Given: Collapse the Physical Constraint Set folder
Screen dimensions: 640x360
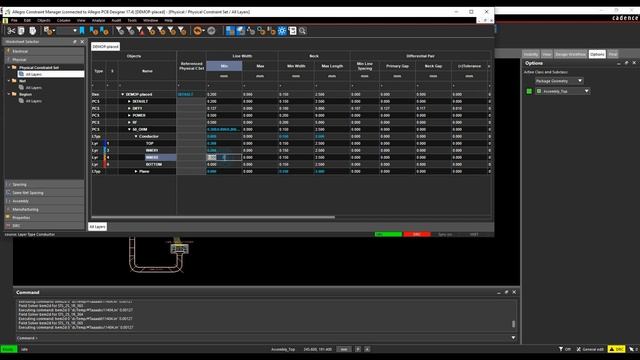Looking at the screenshot, I should (x=9, y=67).
